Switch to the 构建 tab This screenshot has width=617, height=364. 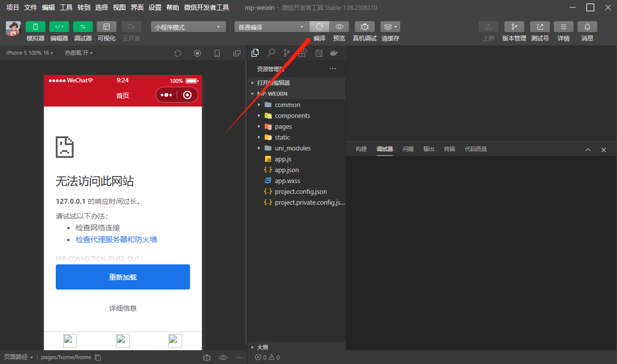(361, 149)
